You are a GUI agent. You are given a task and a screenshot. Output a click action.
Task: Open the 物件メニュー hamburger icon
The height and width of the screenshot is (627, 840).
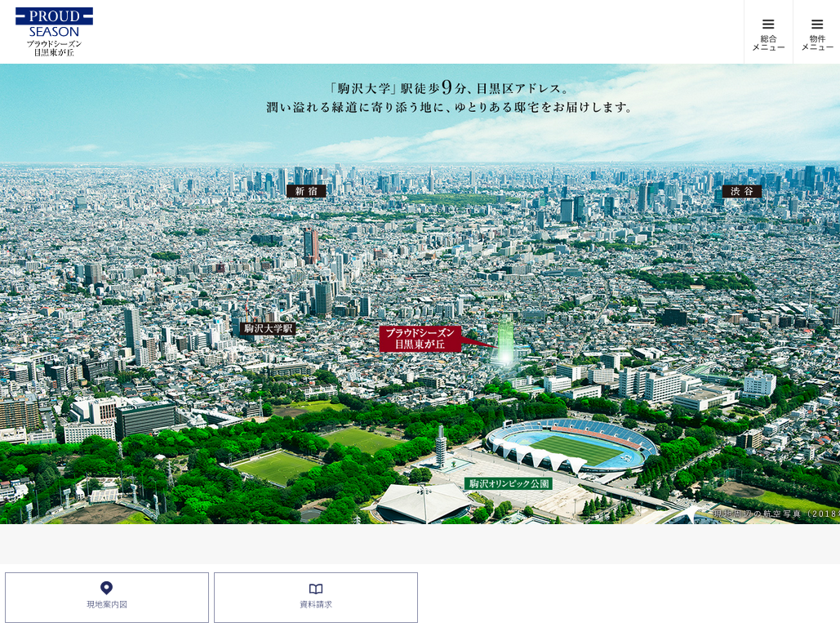(817, 24)
